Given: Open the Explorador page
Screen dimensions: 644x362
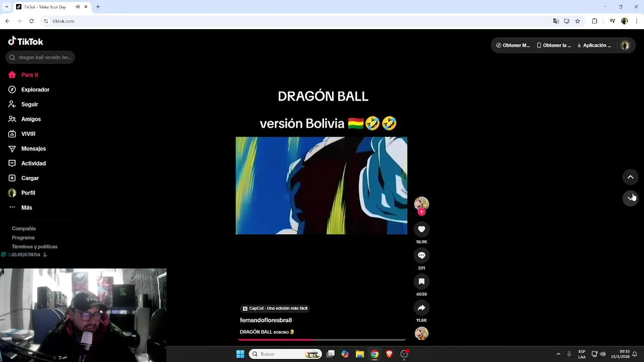Looking at the screenshot, I should pos(29,89).
